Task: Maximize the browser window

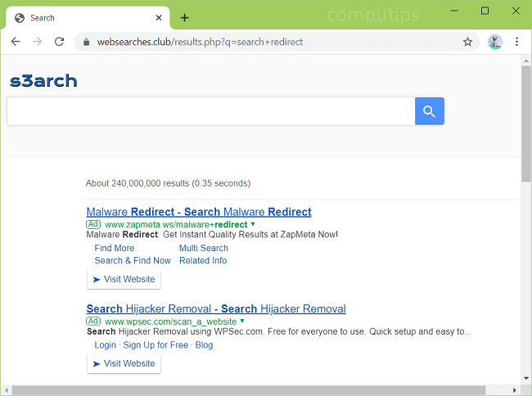Action: coord(485,11)
